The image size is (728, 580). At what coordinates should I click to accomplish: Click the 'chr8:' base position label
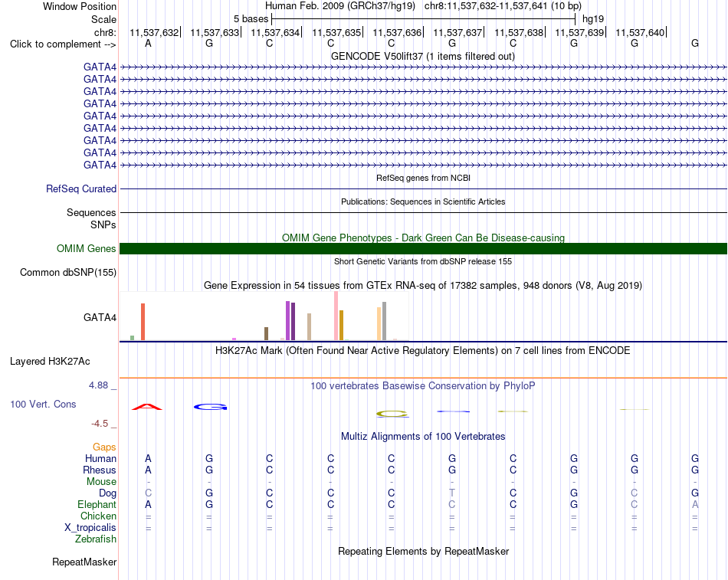coord(106,32)
